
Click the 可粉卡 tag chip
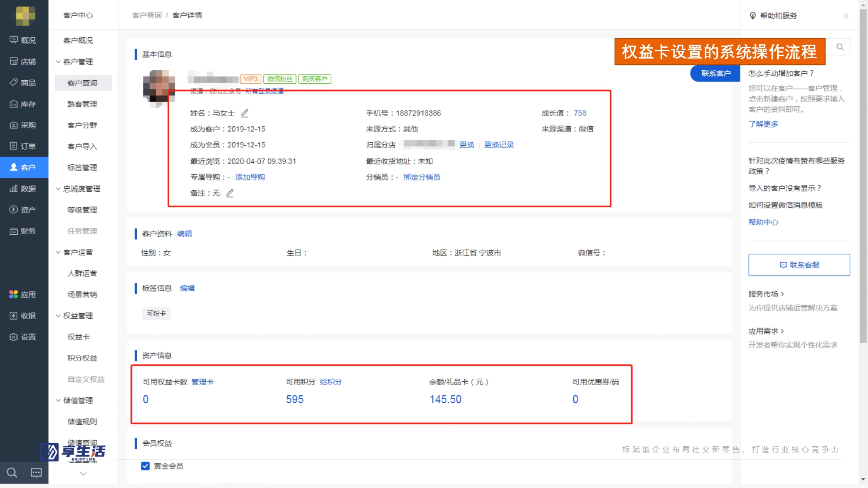point(156,313)
